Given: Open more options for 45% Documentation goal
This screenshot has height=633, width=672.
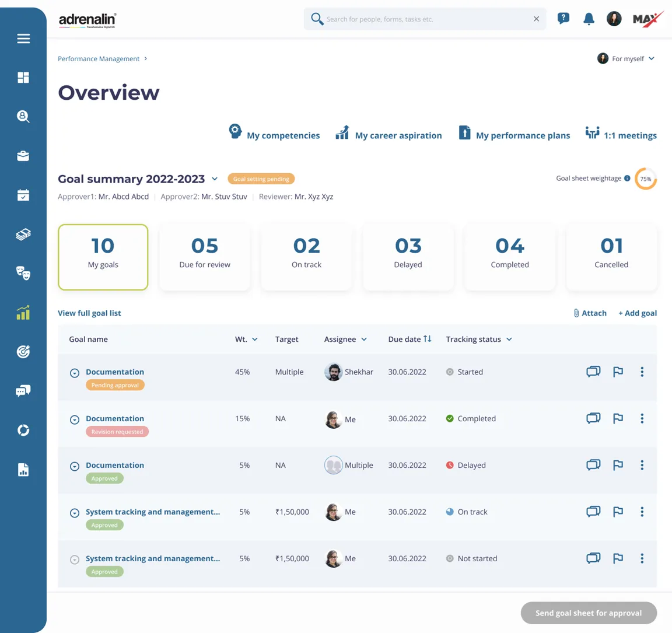Looking at the screenshot, I should tap(642, 372).
